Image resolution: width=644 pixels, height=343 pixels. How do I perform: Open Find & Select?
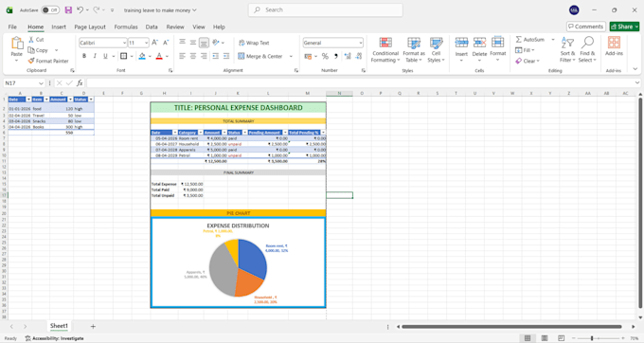click(x=587, y=49)
